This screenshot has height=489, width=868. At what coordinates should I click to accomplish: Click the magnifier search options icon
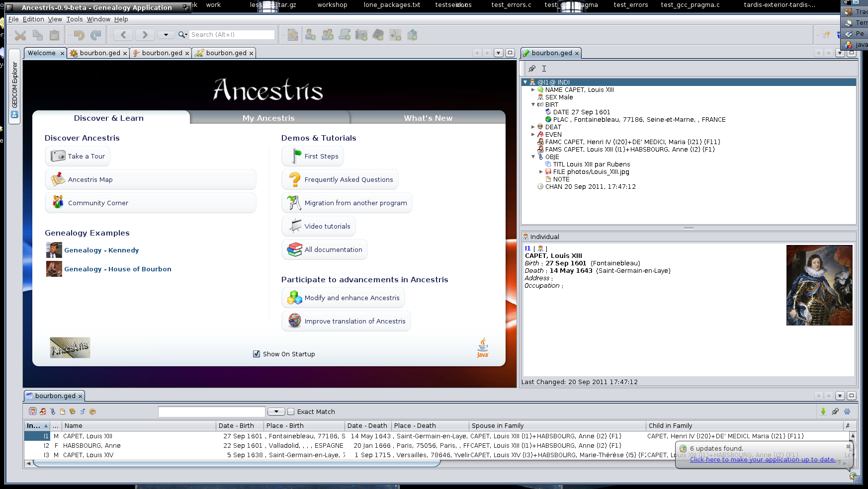tap(182, 35)
